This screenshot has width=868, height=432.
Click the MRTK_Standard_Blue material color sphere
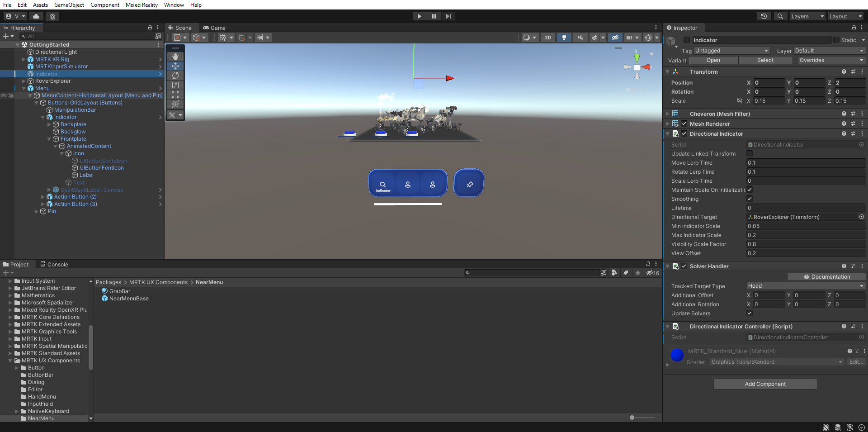(x=676, y=355)
